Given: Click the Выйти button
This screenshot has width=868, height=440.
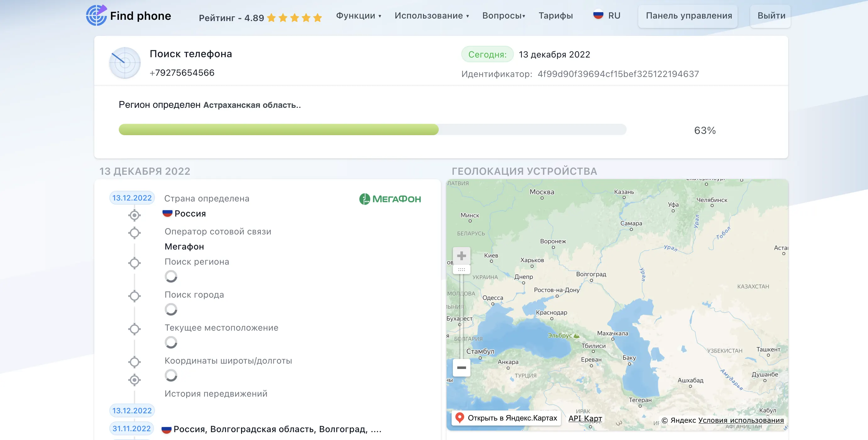Looking at the screenshot, I should pos(770,16).
